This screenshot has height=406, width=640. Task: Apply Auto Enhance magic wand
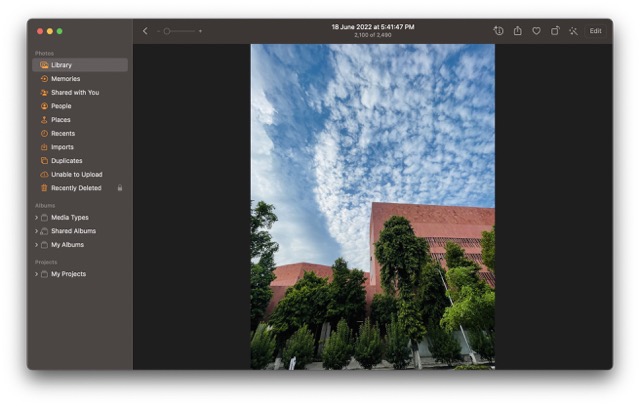[x=573, y=31]
